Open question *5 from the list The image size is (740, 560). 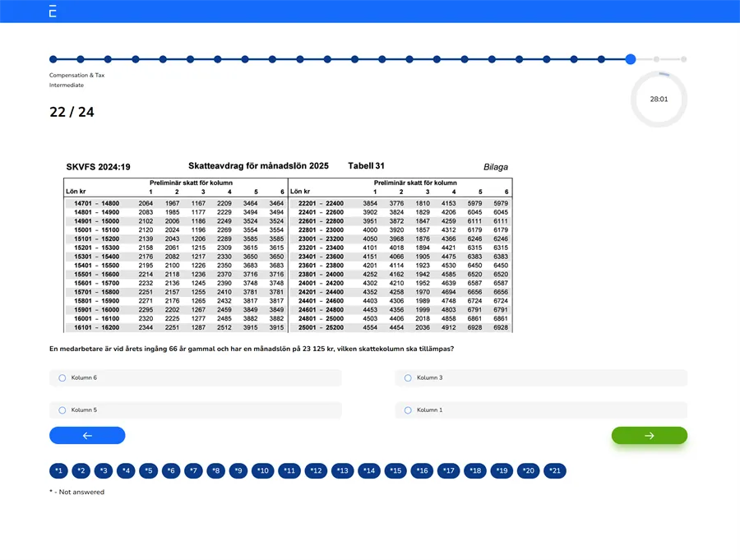click(148, 471)
